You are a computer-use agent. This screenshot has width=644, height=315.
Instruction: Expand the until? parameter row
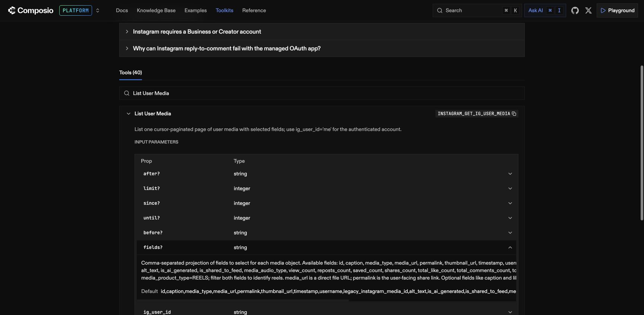326,218
